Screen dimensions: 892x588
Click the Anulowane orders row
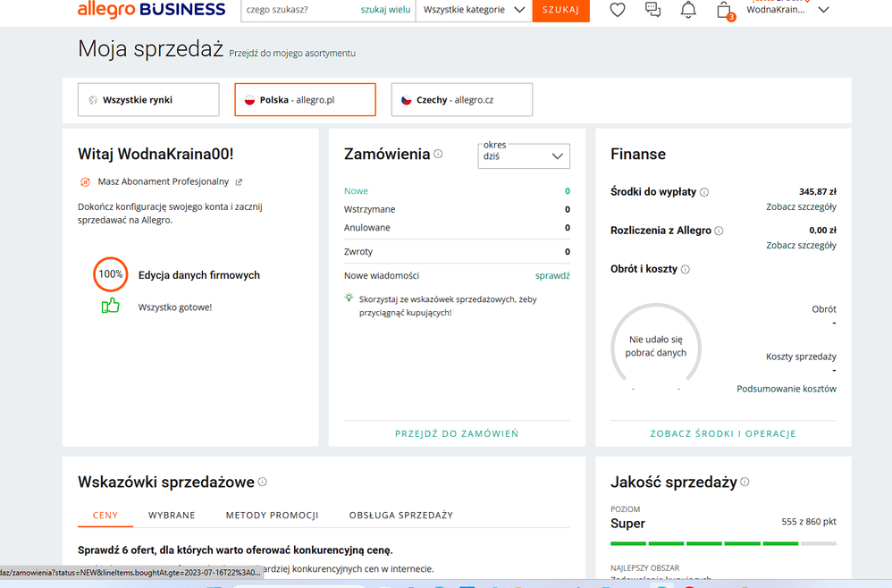click(x=457, y=228)
